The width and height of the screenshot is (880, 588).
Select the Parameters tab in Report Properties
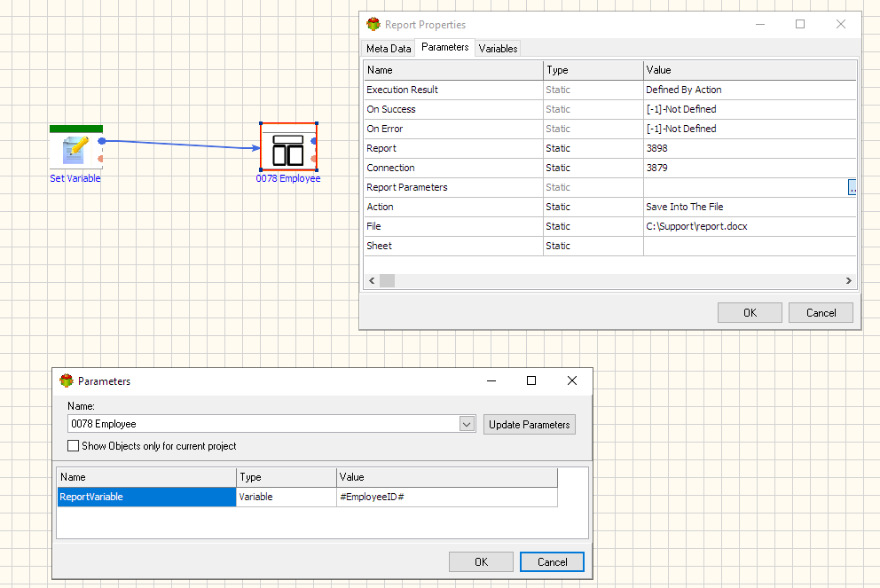[x=444, y=47]
